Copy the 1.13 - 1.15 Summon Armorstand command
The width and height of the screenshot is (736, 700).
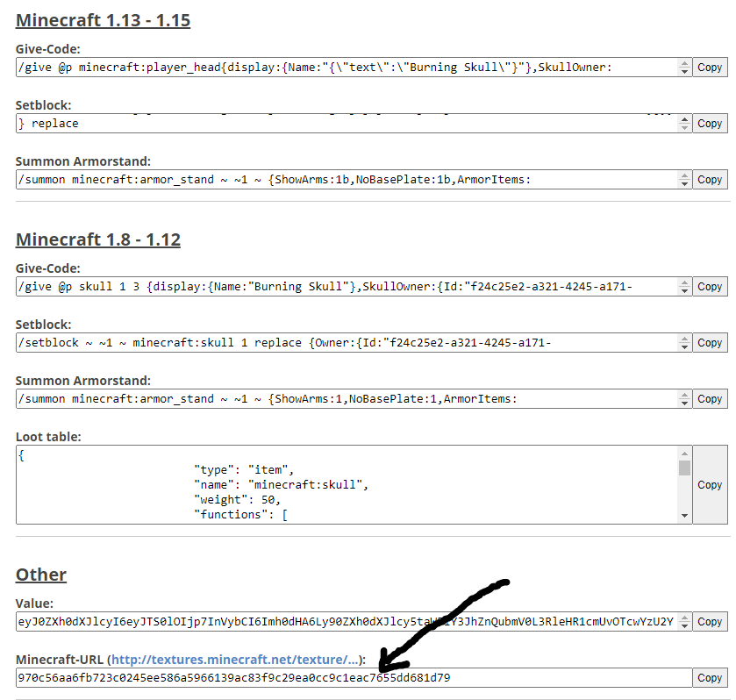point(709,180)
